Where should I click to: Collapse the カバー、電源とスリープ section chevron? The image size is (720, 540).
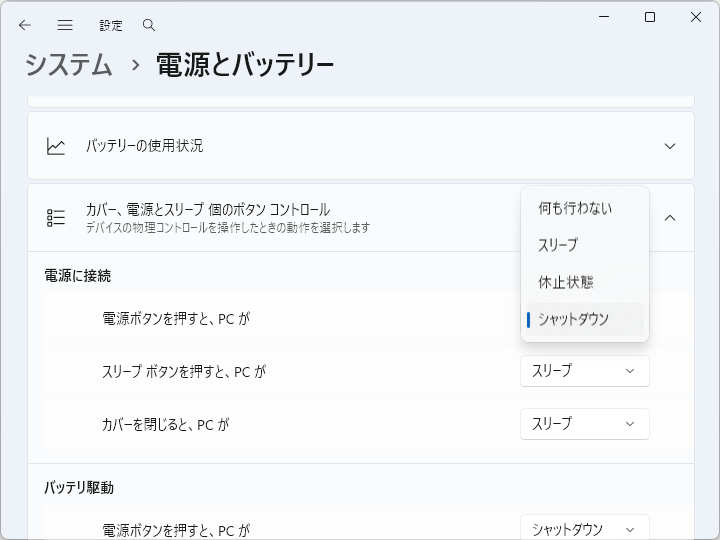[670, 218]
